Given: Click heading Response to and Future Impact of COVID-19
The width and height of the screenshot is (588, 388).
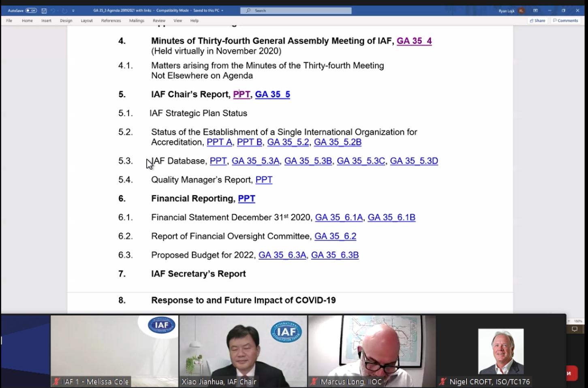Looking at the screenshot, I should pos(244,301).
